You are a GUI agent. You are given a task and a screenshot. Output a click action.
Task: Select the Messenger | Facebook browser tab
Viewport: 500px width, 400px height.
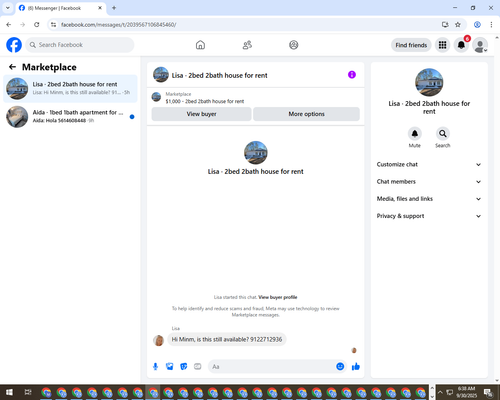61,8
